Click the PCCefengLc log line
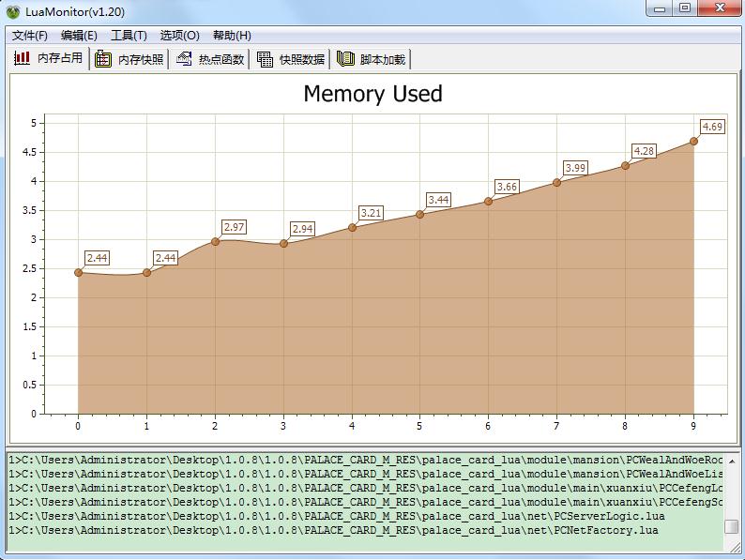 [366, 489]
